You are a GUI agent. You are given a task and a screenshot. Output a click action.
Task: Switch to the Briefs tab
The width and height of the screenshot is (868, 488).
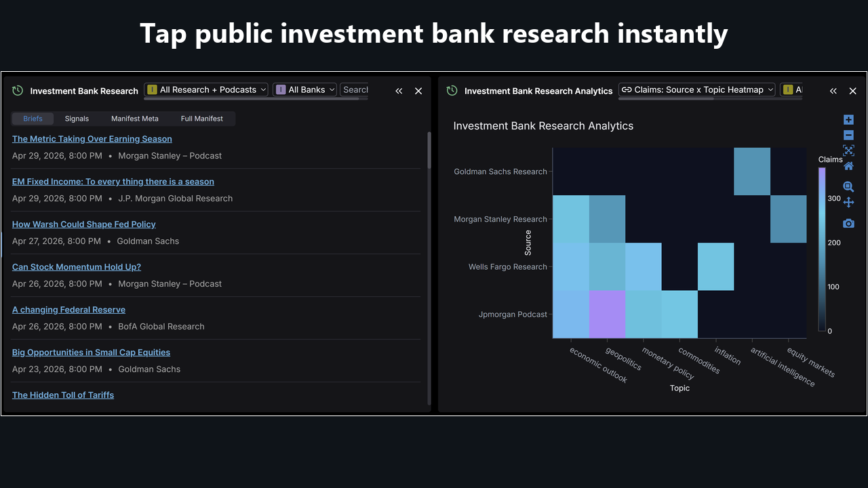click(33, 119)
